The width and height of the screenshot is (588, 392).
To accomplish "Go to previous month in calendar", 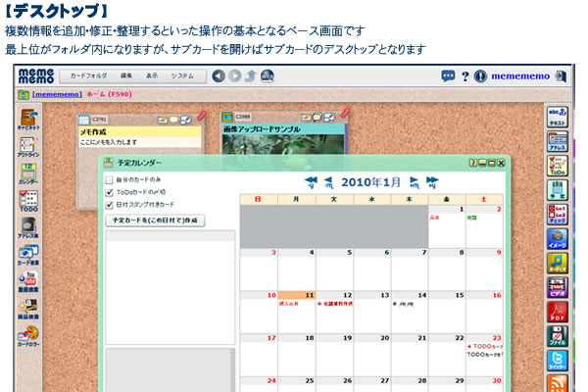I will click(x=328, y=181).
